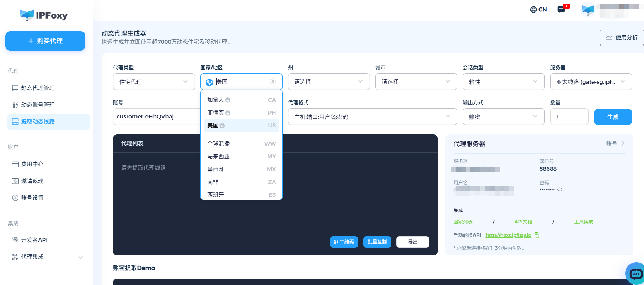This screenshot has width=644, height=285.
Task: Click the 邀请返现 icon
Action: pyautogui.click(x=15, y=181)
